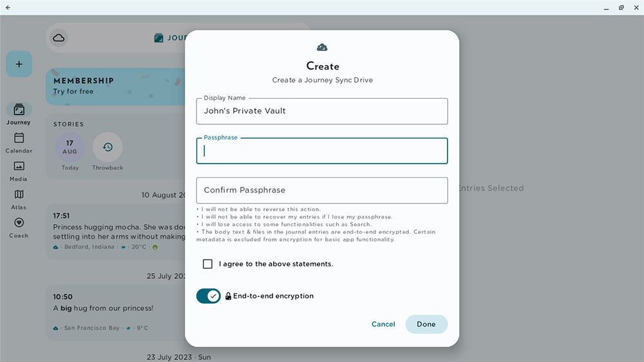This screenshot has height=362, width=644.
Task: Open the cloud sync icon in header
Action: (59, 38)
